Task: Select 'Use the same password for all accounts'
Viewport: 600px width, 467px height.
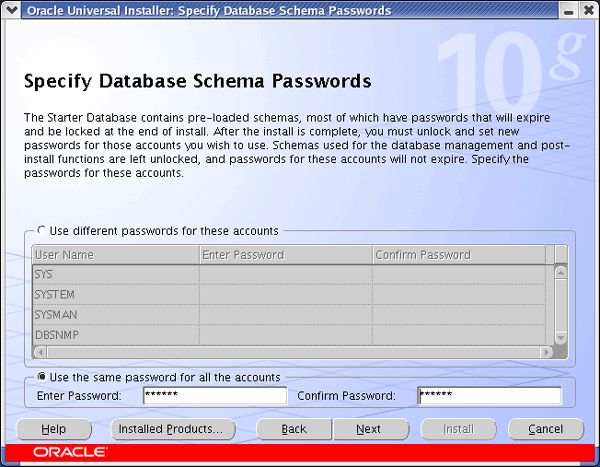Action: point(41,377)
